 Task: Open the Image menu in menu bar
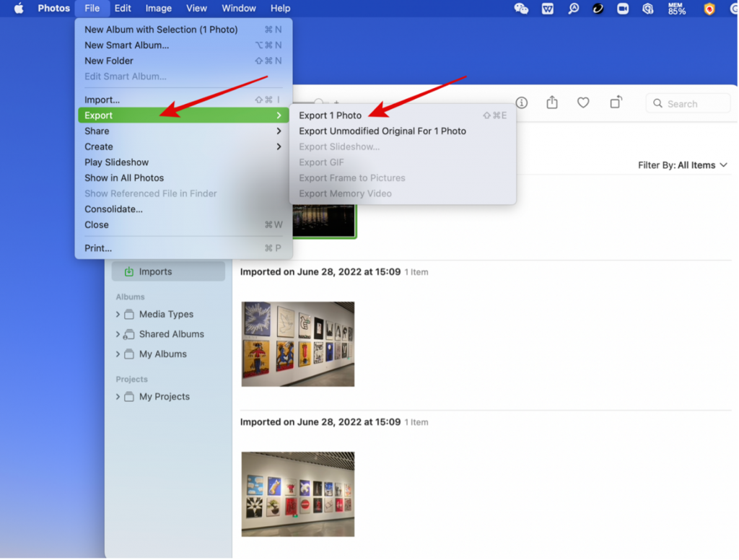[158, 9]
